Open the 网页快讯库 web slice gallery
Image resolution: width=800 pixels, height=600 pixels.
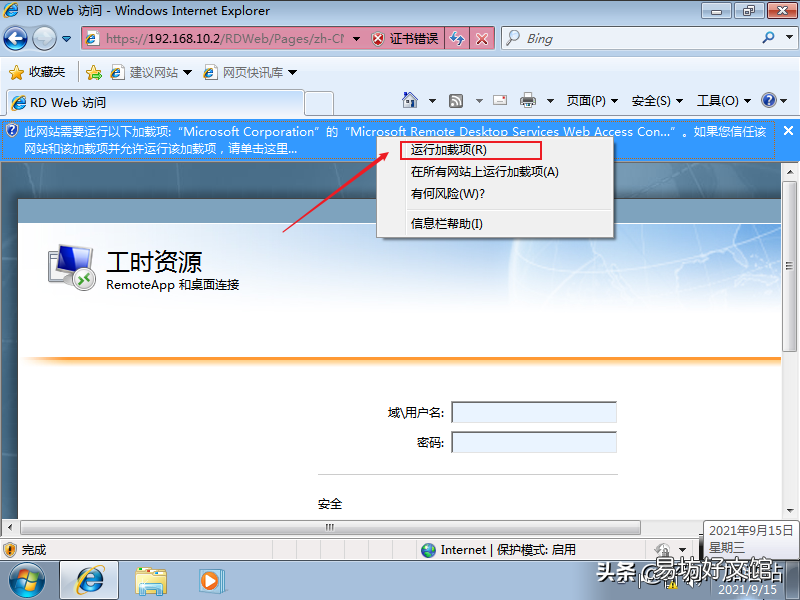pos(250,72)
